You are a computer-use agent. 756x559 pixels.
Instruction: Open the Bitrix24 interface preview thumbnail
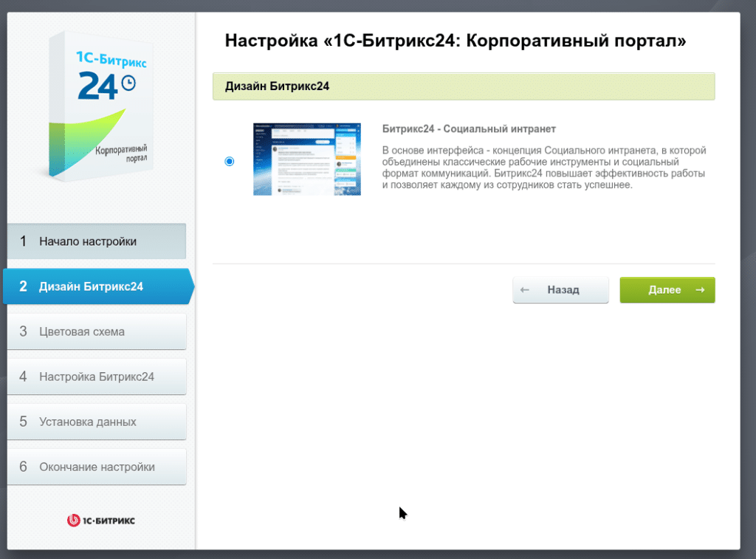point(307,158)
